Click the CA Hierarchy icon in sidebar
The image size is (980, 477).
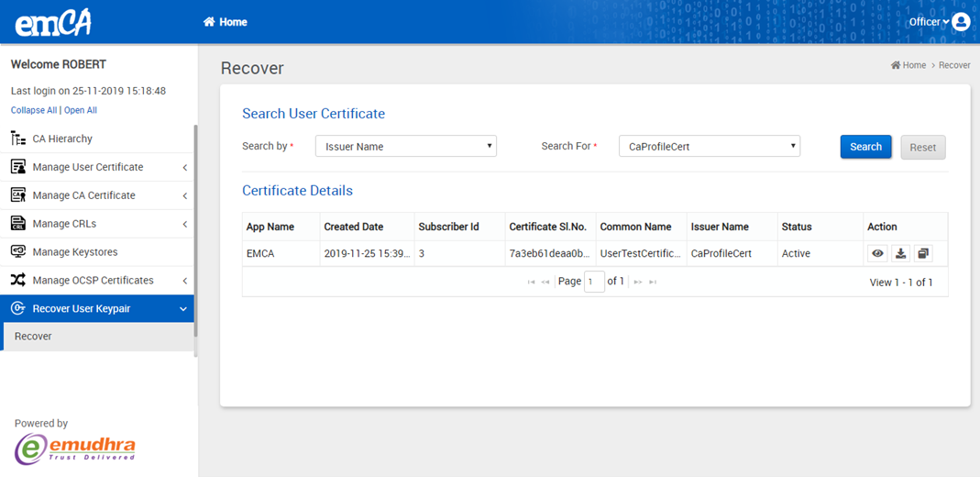pos(17,139)
